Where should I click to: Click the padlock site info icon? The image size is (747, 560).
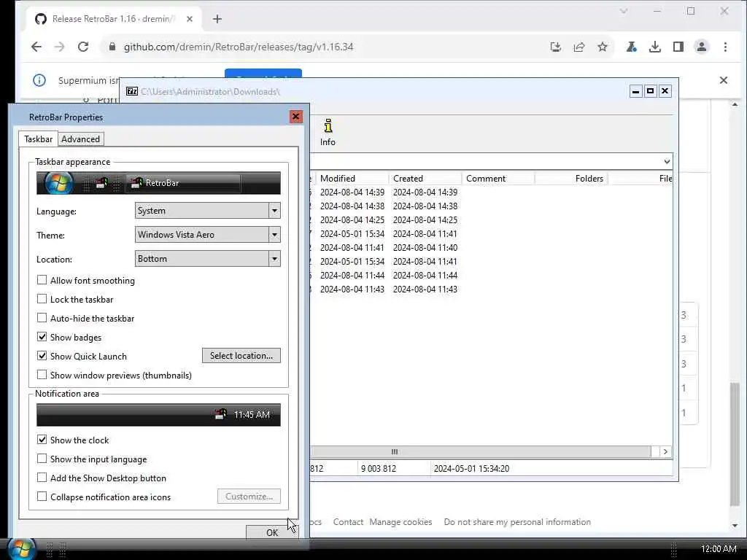click(112, 47)
